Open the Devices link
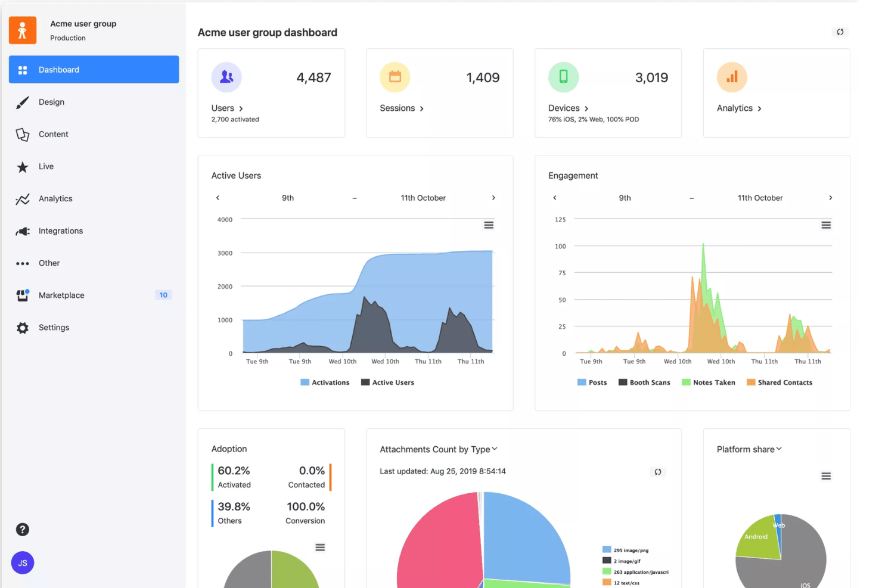882x588 pixels. (569, 108)
